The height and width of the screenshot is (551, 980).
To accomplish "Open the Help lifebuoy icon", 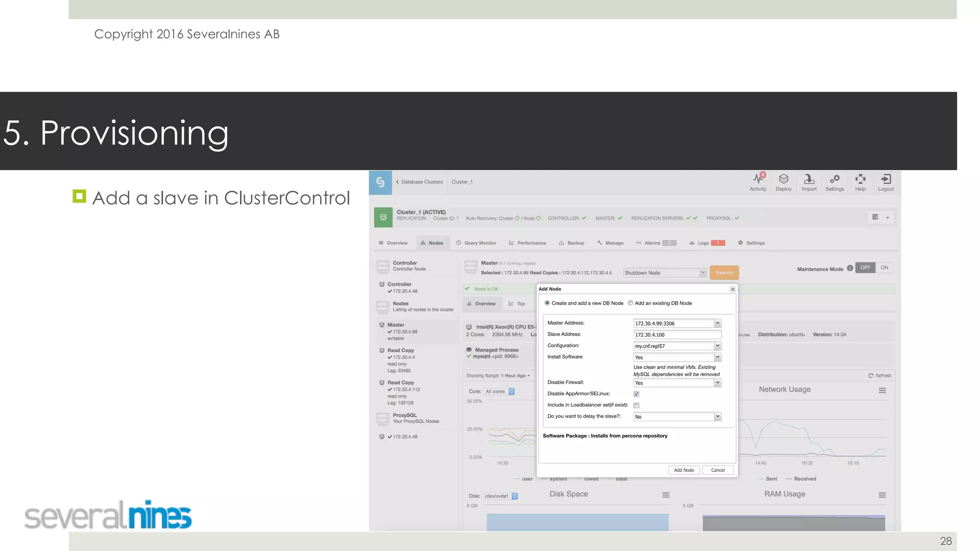I will tap(860, 182).
